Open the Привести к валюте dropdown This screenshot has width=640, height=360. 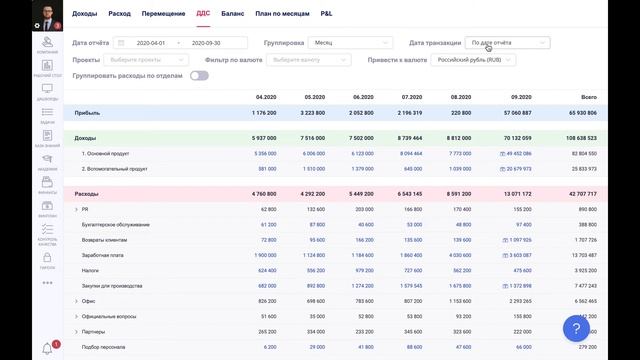473,60
